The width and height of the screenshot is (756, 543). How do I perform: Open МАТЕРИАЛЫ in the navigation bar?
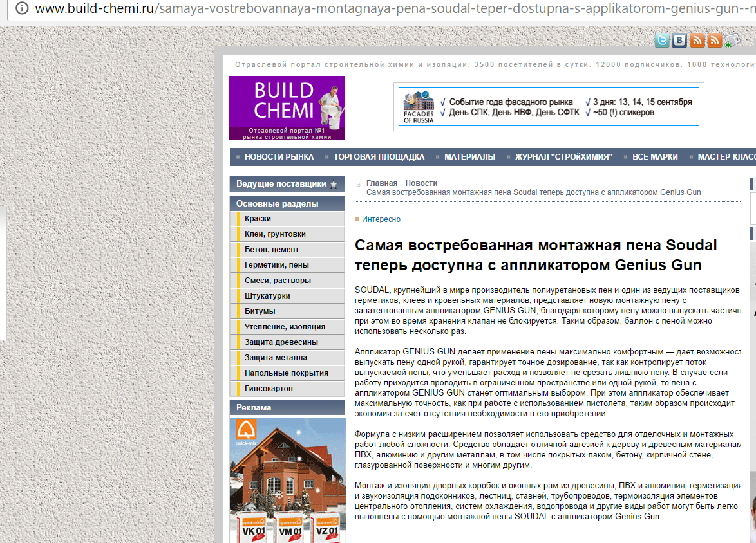point(469,157)
